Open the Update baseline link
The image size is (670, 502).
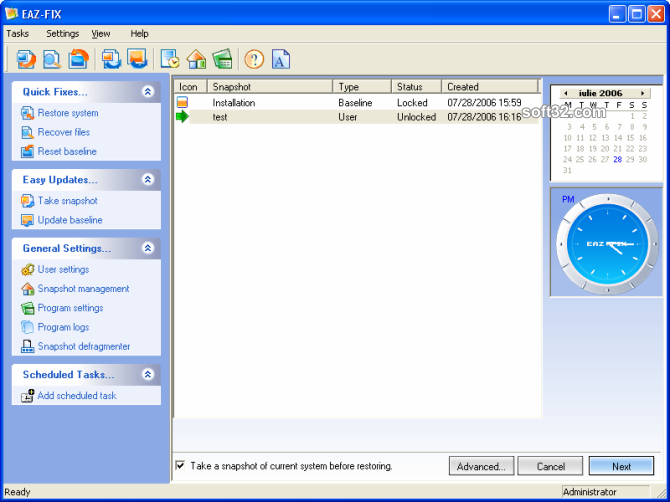(x=70, y=220)
